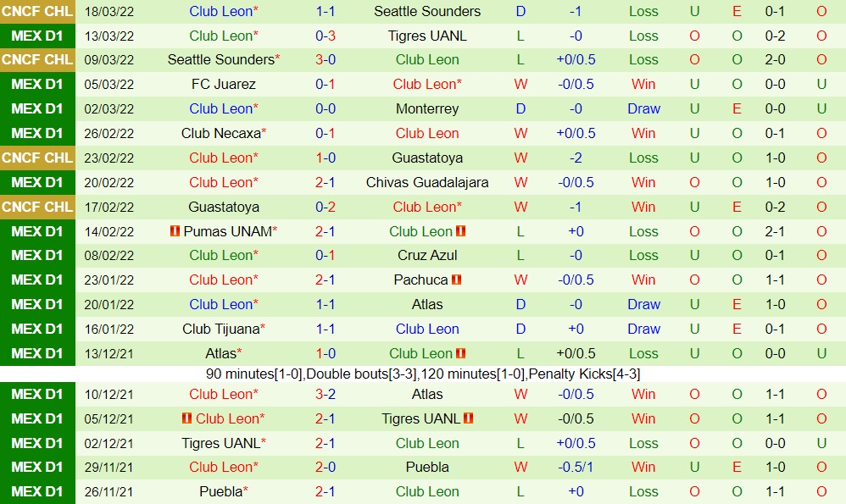Click the CNCF CHL badge on the 18/03/22 row
Viewport: 846px width, 504px height.
tap(37, 12)
